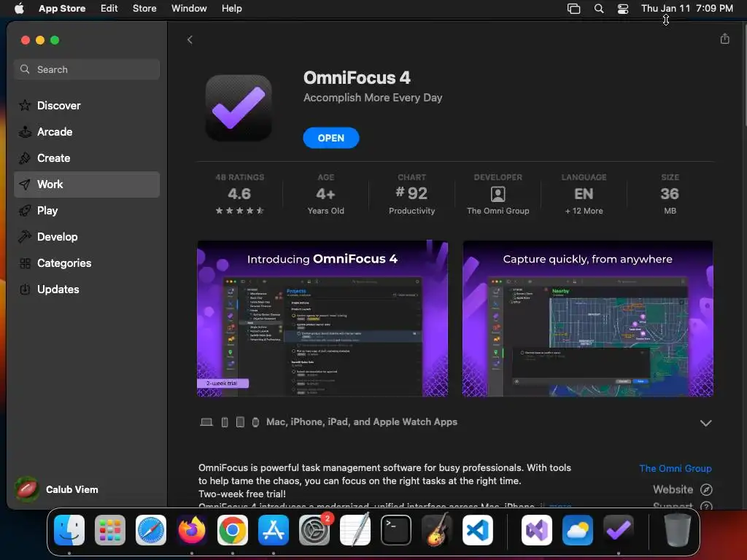Open Calub Viem account profile
The width and height of the screenshot is (747, 560).
click(57, 489)
